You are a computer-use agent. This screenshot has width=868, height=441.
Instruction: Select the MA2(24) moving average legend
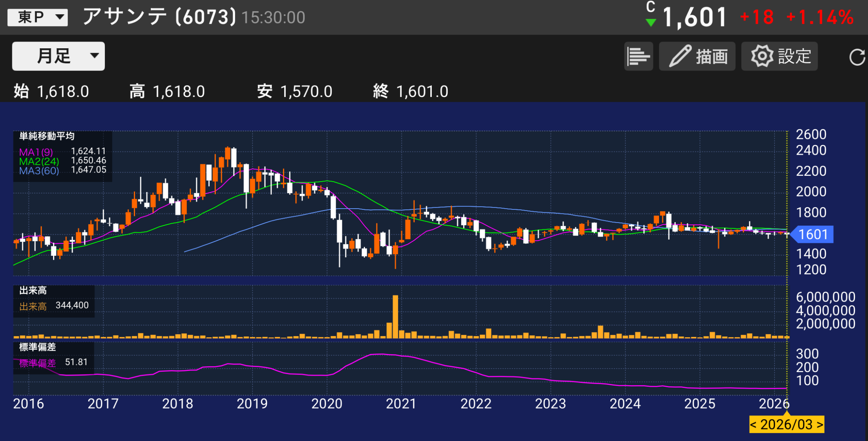click(39, 162)
